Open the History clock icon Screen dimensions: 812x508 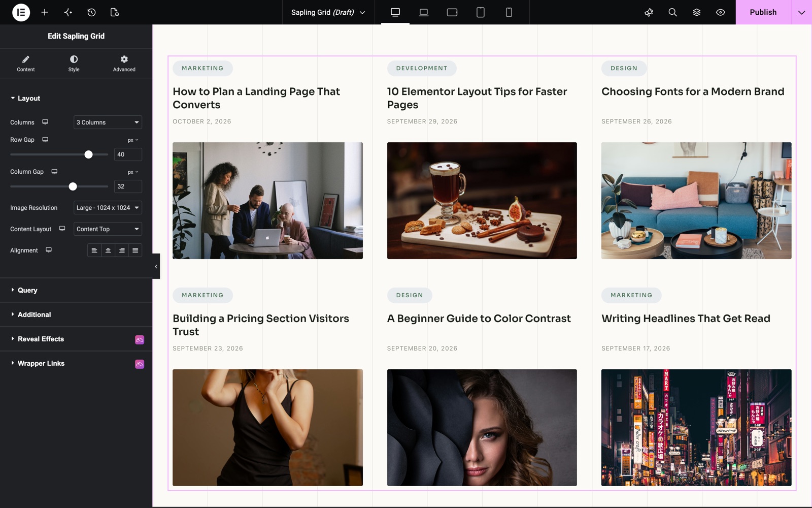[91, 12]
